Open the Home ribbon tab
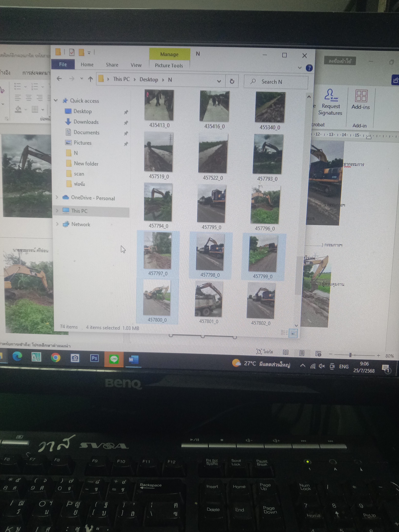Viewport: 399px width, 532px height. pos(87,64)
